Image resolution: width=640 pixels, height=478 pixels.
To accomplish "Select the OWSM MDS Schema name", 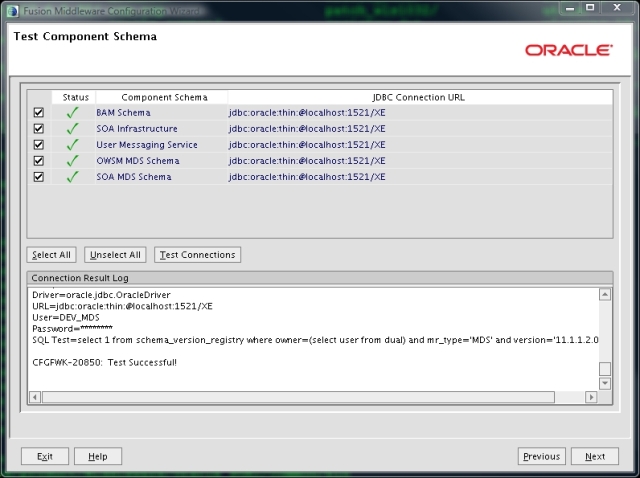I will coord(138,161).
